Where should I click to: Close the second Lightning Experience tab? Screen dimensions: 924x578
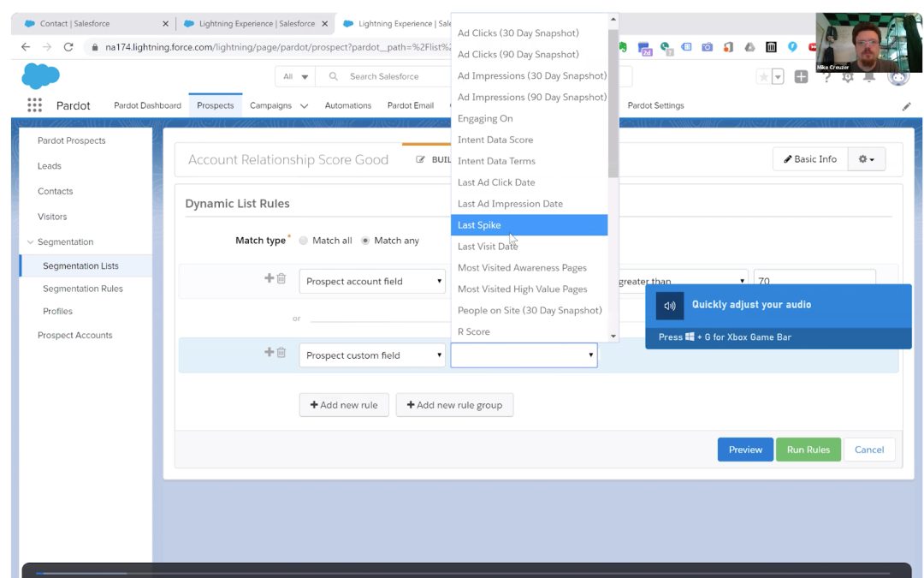[x=325, y=24]
